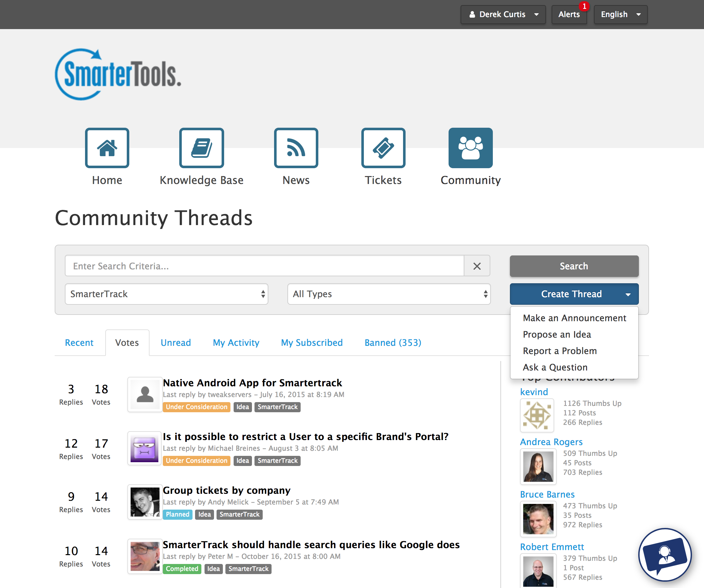Select Propose an Idea menu item

click(x=574, y=334)
